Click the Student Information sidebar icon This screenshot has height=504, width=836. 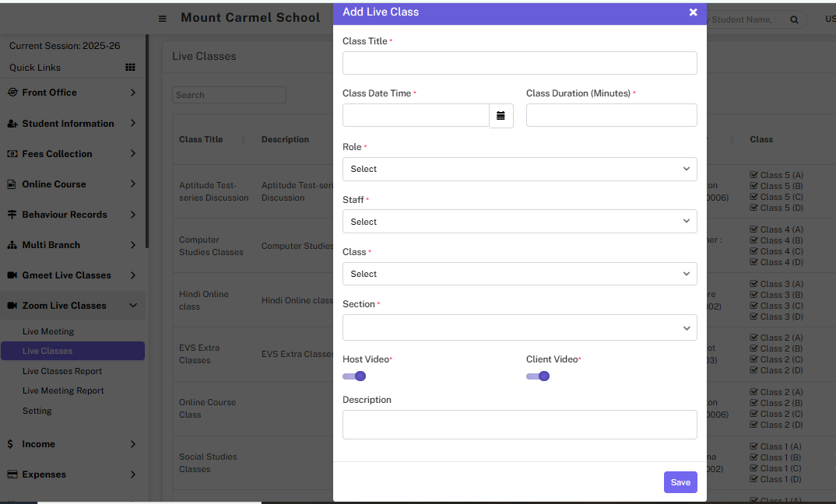point(11,123)
